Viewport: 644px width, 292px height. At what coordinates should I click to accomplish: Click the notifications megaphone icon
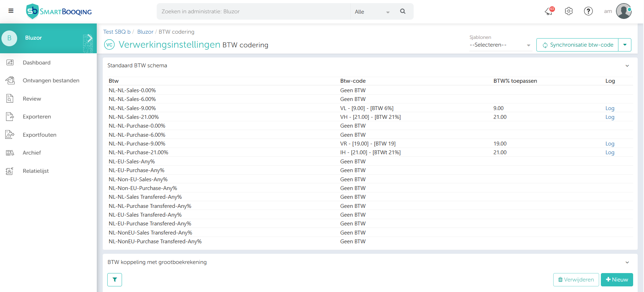pos(549,11)
